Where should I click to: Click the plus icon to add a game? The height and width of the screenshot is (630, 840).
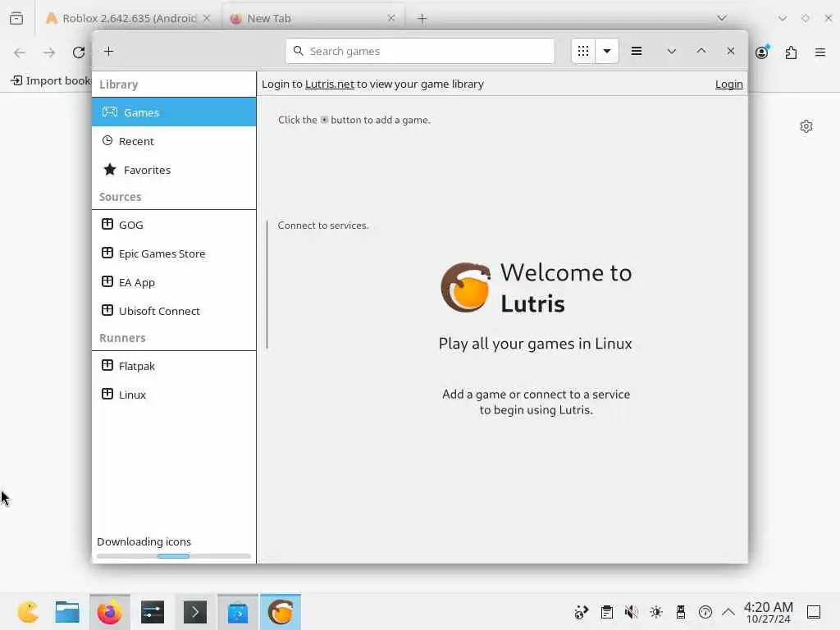tap(109, 52)
